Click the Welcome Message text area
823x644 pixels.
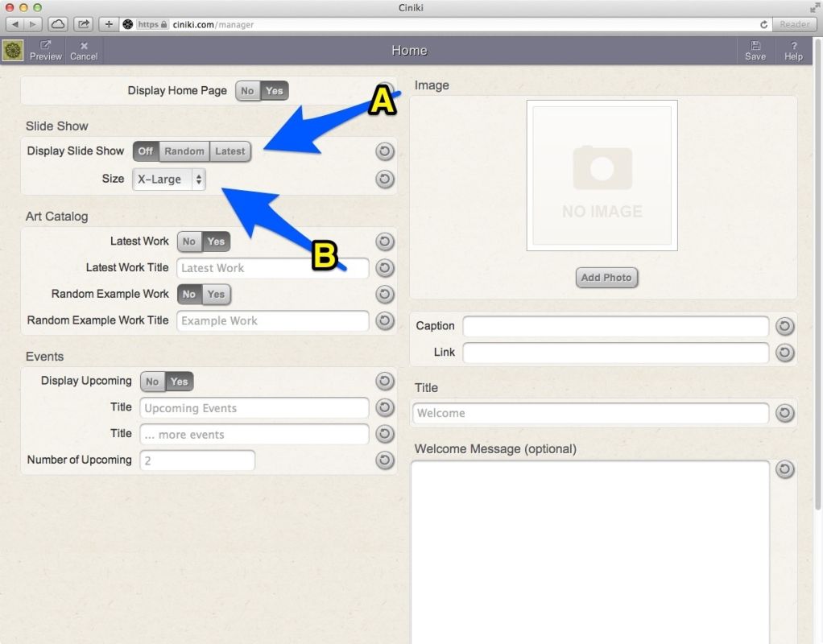[x=590, y=552]
